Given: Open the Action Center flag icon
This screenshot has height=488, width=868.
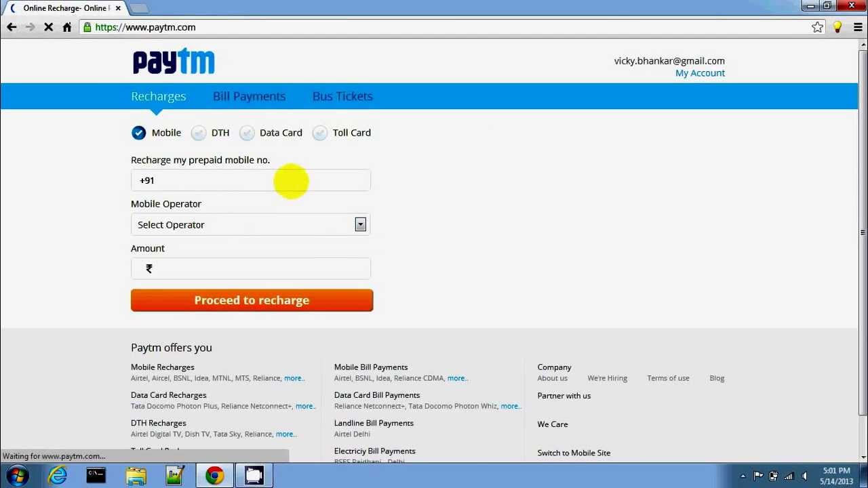Looking at the screenshot, I should point(758,476).
